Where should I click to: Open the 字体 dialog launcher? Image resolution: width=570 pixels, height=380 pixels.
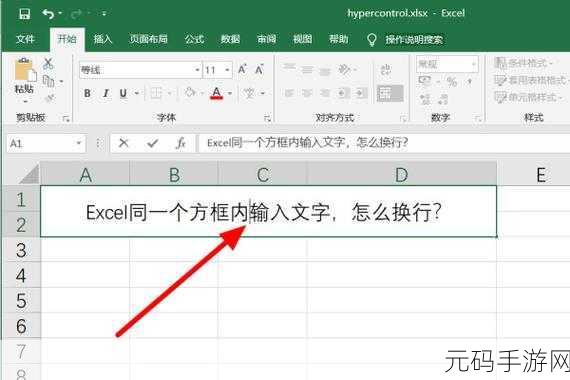pyautogui.click(x=268, y=118)
